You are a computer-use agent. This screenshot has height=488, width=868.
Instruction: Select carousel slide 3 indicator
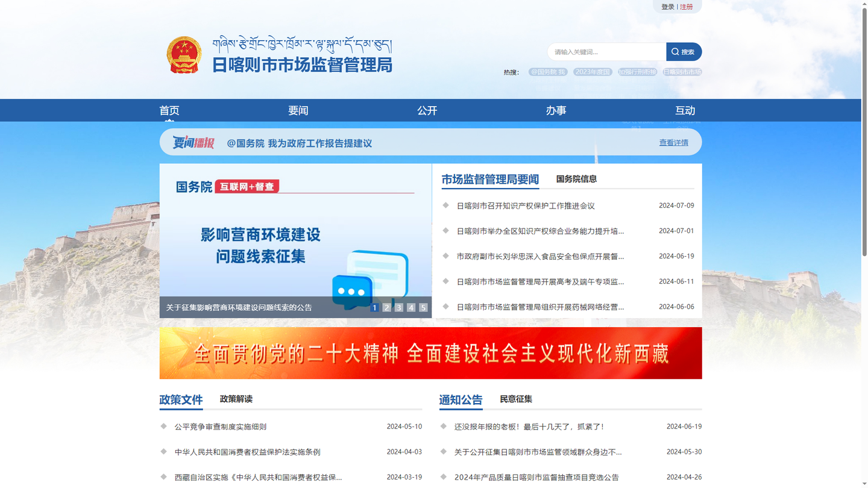tap(399, 307)
